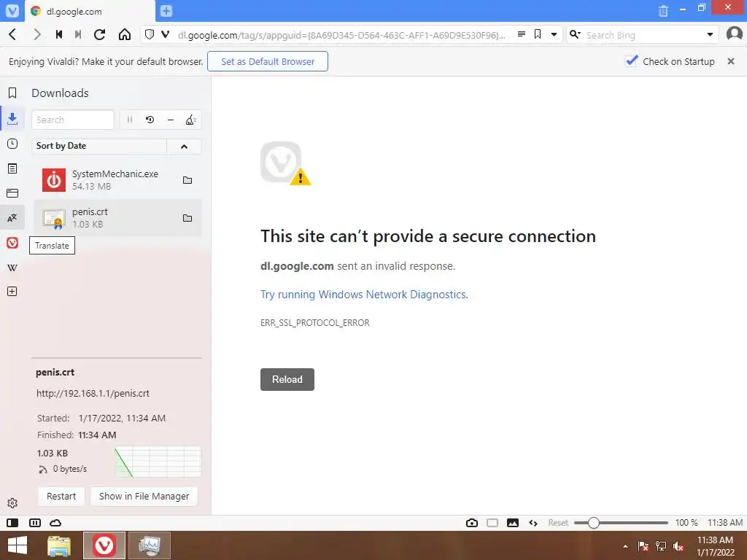Bookmark this page

click(x=538, y=34)
